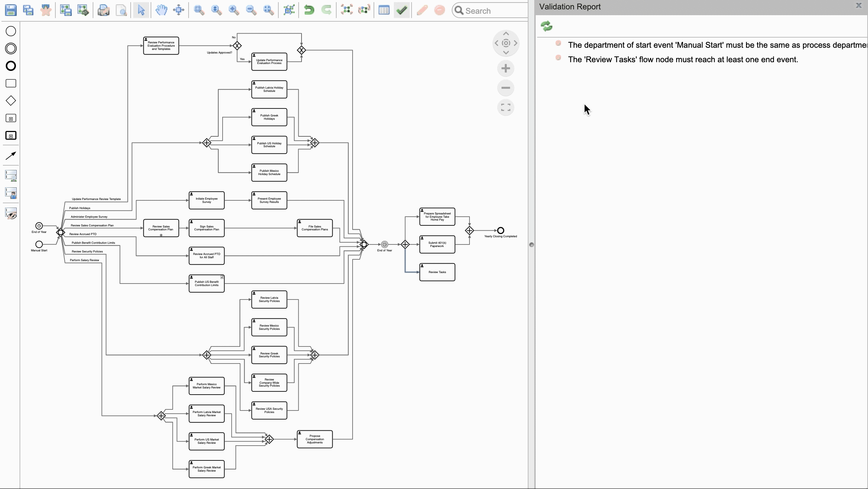Expand Review Sales Compensation Plan subprocess marker
This screenshot has width=868, height=489.
[x=161, y=235]
